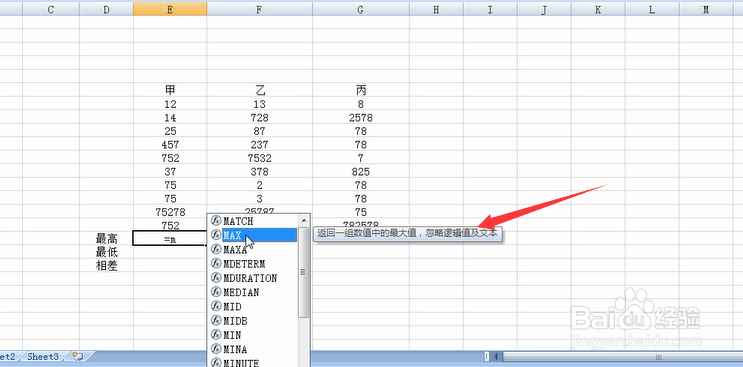
Task: Select column J header
Action: (x=544, y=9)
